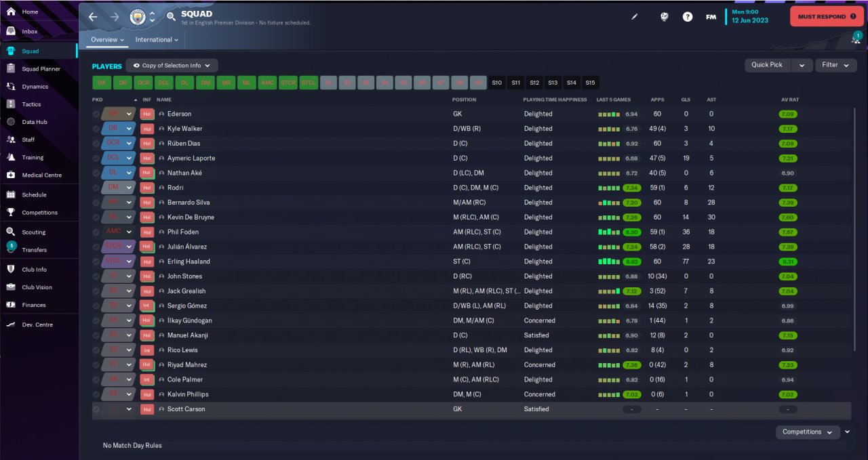868x460 pixels.
Task: Select the Squad sidebar item
Action: tap(39, 51)
